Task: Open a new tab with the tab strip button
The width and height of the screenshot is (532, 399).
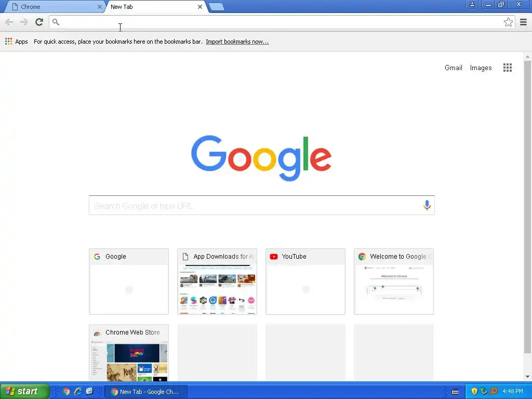Action: click(x=216, y=7)
